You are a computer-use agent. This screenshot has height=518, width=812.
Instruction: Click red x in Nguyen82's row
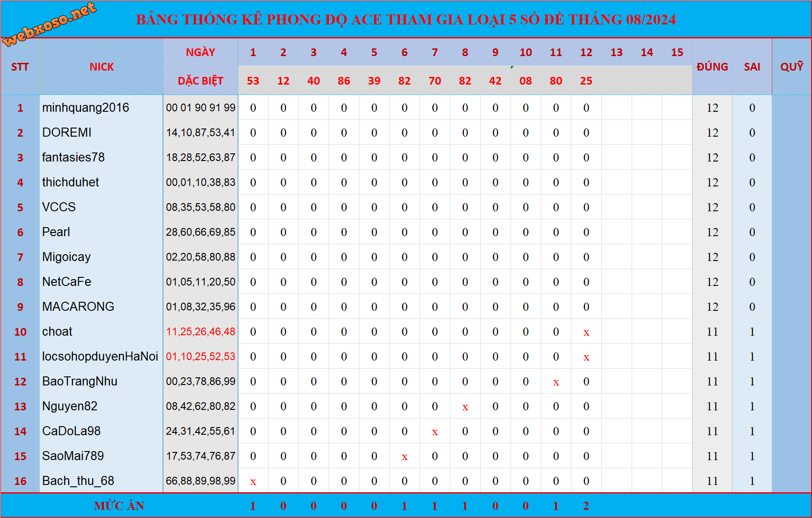tap(465, 407)
